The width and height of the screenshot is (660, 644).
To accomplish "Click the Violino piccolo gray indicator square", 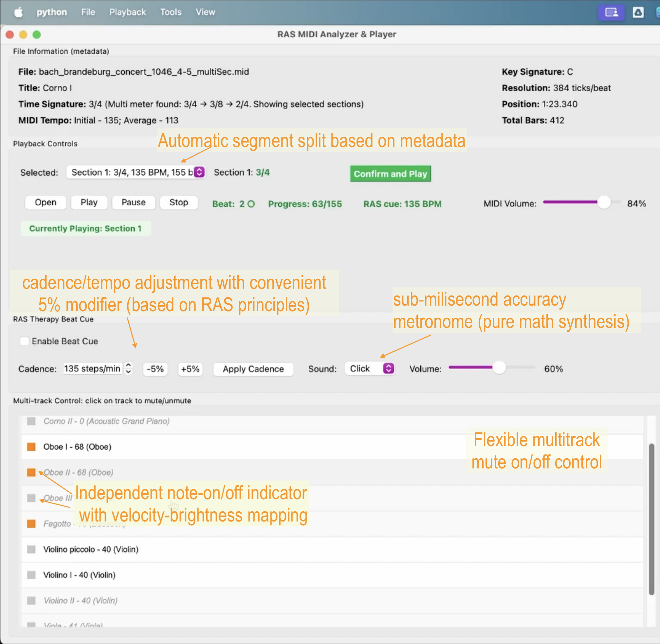I will click(31, 549).
